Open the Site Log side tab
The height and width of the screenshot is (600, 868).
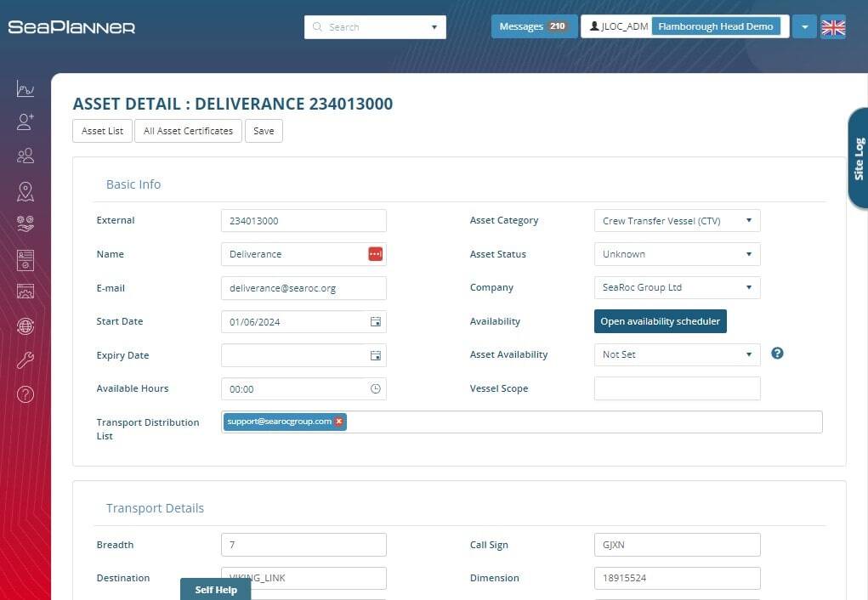tap(858, 158)
